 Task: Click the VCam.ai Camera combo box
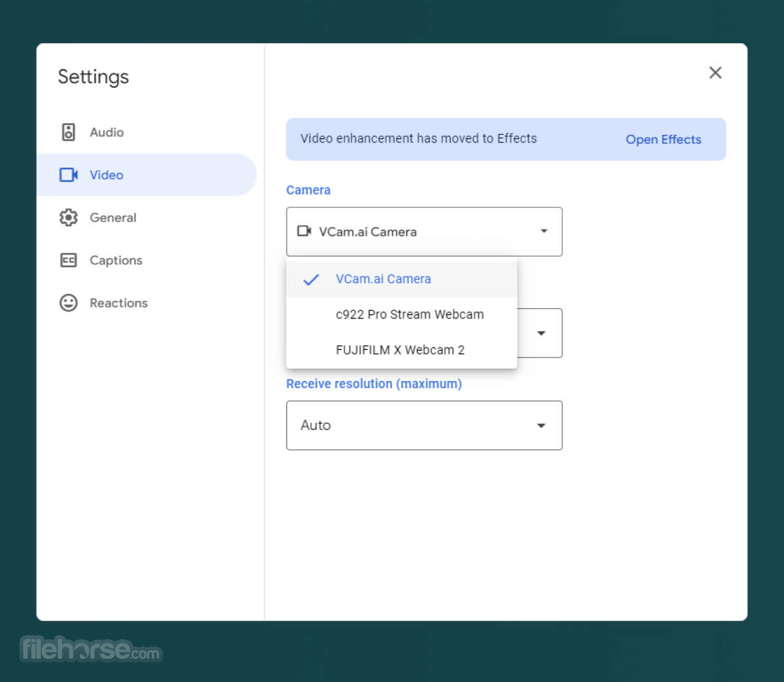[x=424, y=231]
